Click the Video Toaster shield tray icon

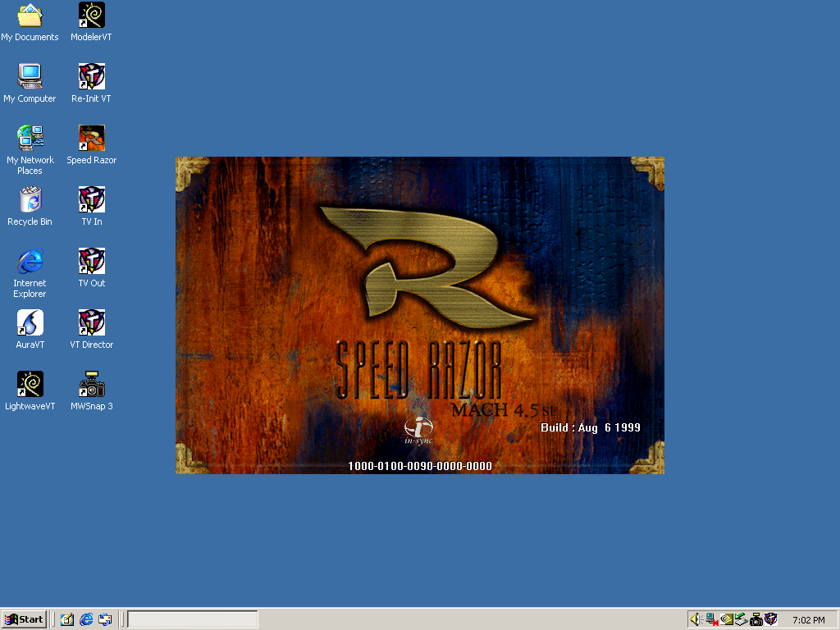[x=771, y=620]
